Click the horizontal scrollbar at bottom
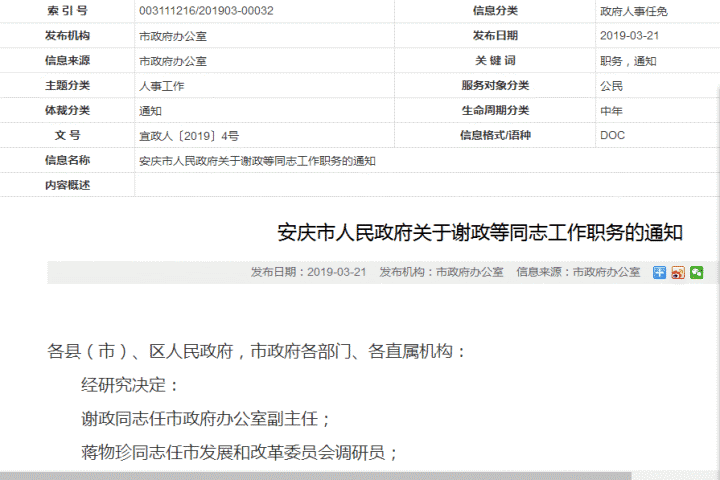Image resolution: width=720 pixels, height=480 pixels. (315, 476)
